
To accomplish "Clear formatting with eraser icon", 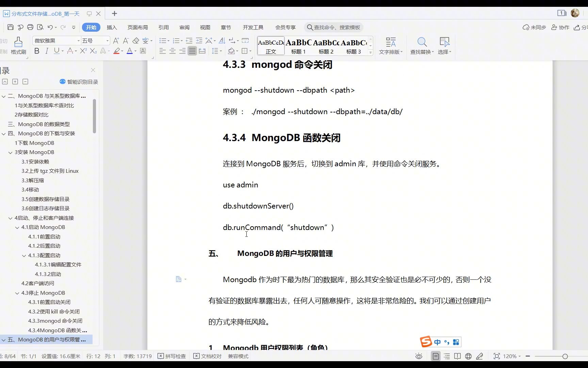I will [136, 41].
